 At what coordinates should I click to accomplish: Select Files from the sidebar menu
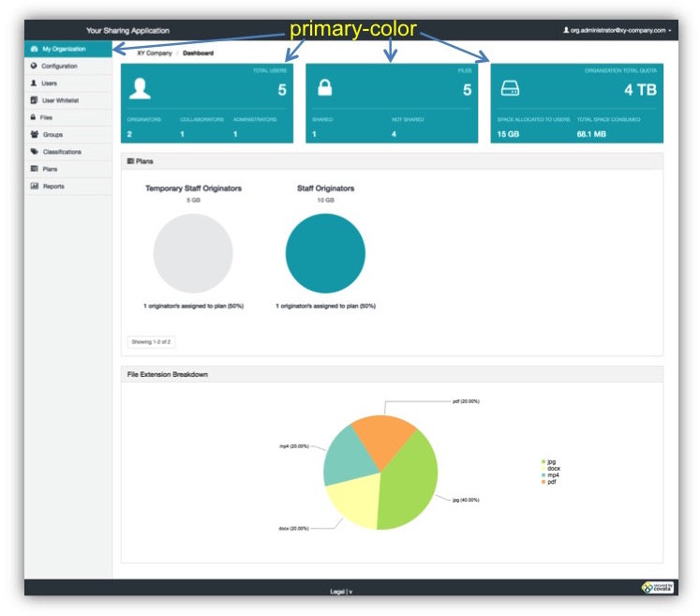(x=46, y=118)
